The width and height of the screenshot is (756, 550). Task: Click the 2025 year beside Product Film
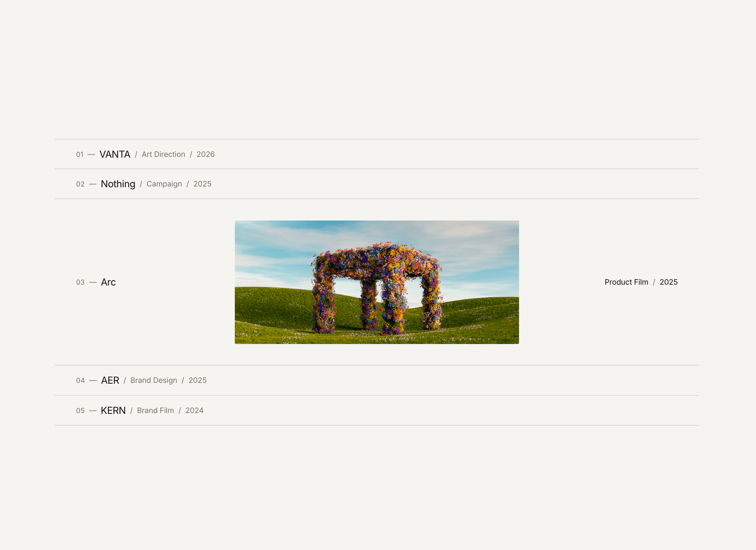pos(669,282)
